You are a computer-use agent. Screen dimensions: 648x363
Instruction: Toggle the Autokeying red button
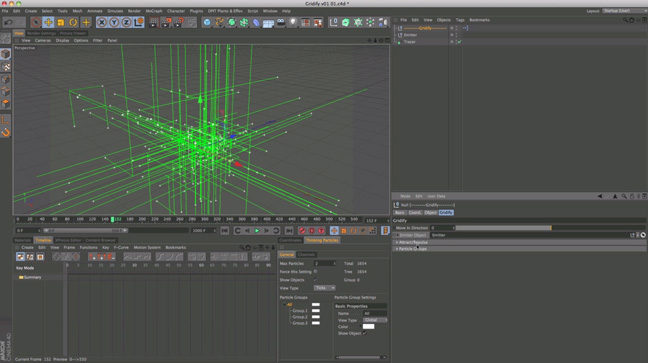[312, 231]
